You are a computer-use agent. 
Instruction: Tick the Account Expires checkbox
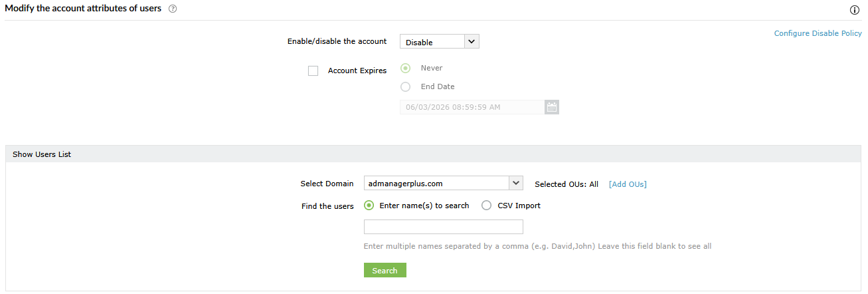[313, 71]
